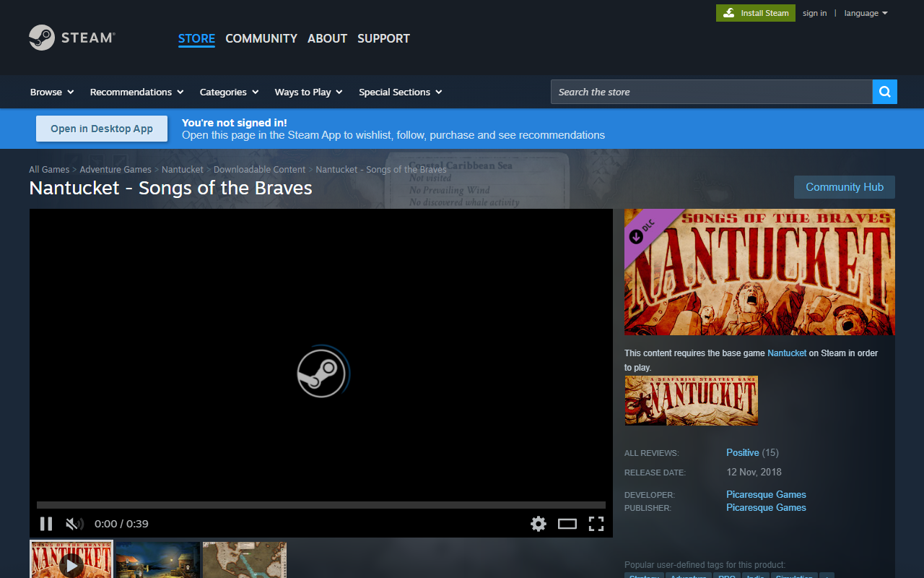Expand the Categories dropdown
924x578 pixels.
click(229, 92)
